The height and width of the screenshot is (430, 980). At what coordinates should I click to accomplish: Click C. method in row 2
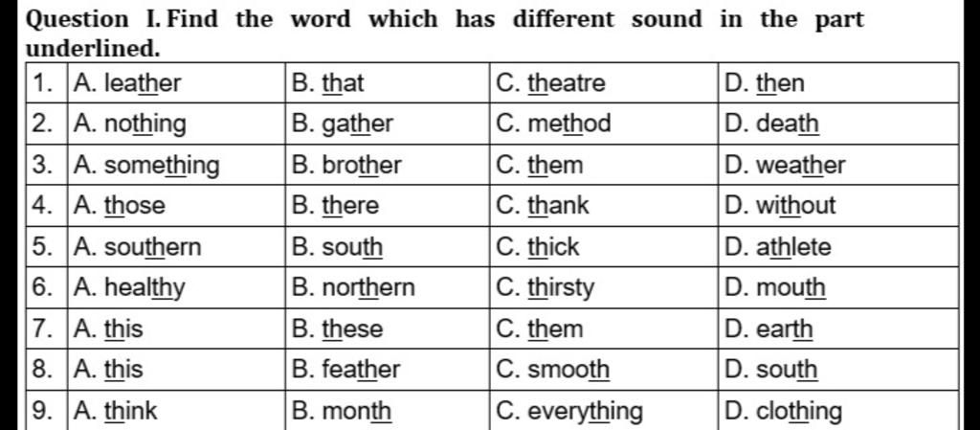click(553, 124)
